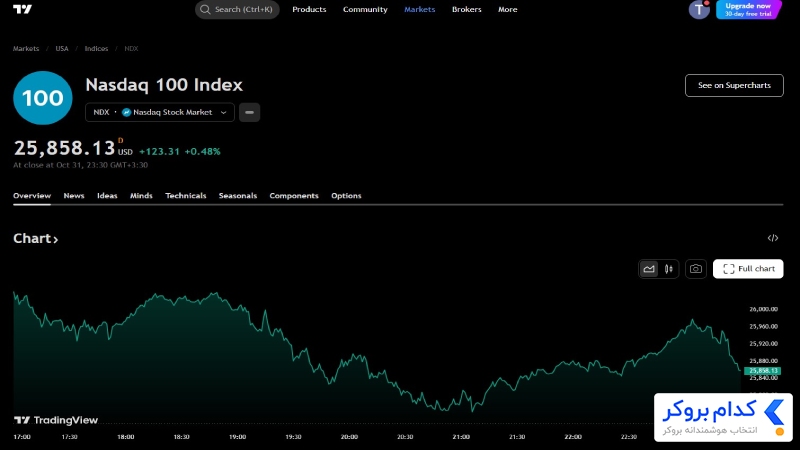Open the More menu in header
The image size is (800, 450).
[508, 9]
